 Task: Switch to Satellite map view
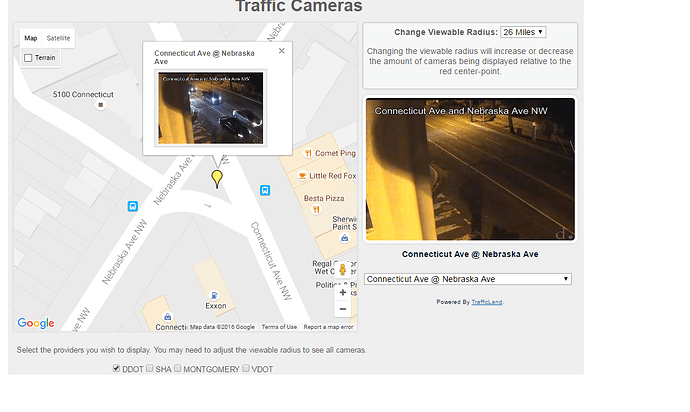[59, 38]
